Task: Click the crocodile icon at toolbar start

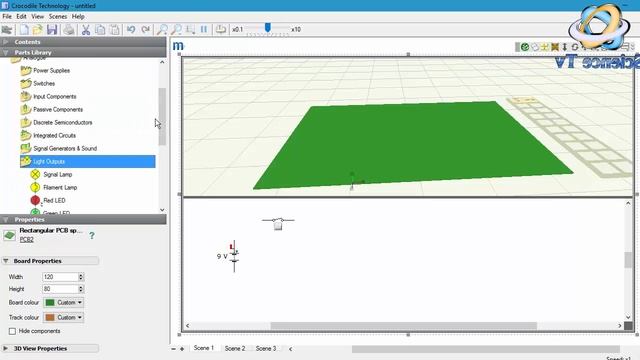Action: coord(7,29)
